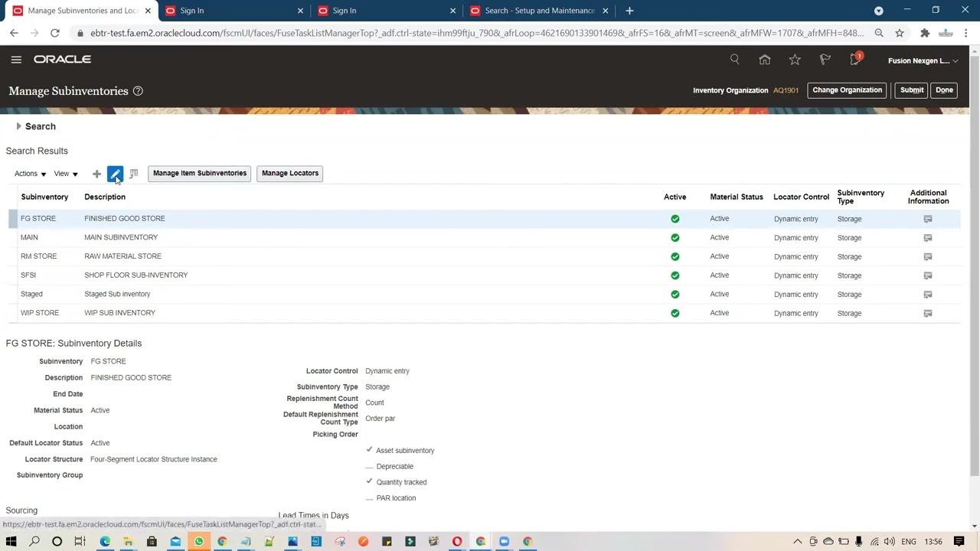Click the Oracle header search icon
The height and width of the screenshot is (551, 980).
coord(735,60)
